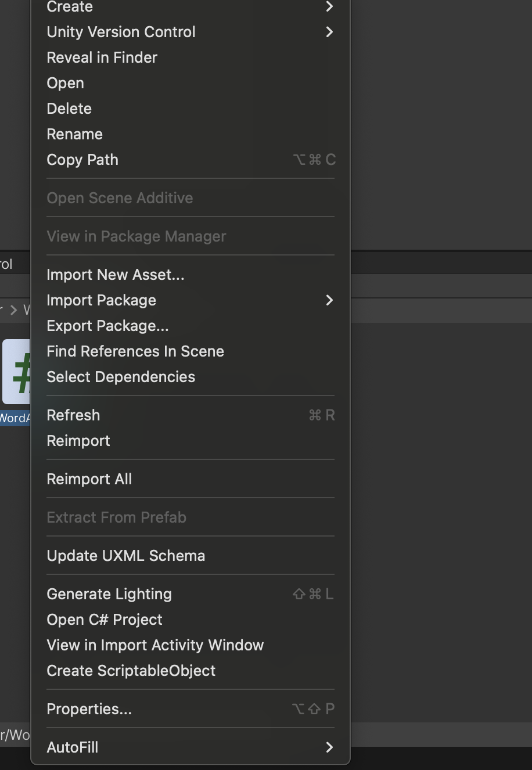Click Select Dependencies
The image size is (532, 770).
[x=121, y=377]
